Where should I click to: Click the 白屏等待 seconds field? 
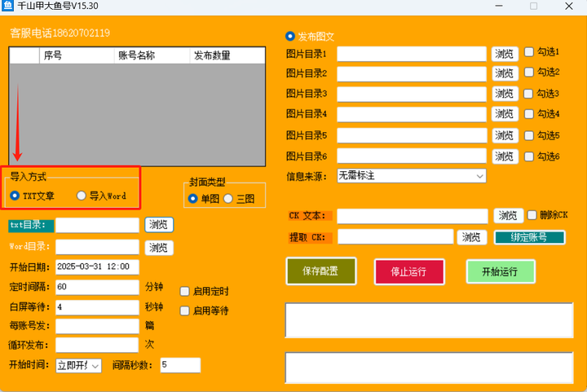(x=97, y=307)
